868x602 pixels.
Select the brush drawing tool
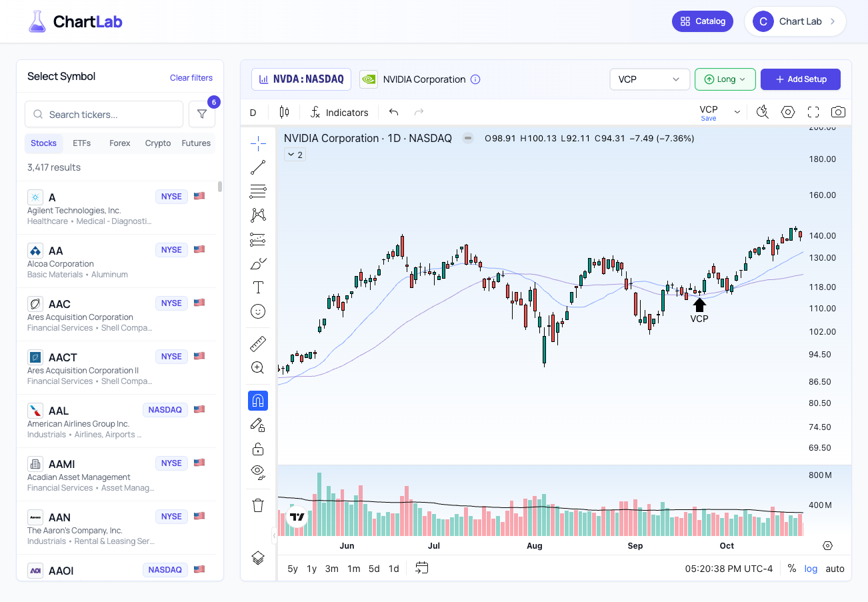pyautogui.click(x=258, y=263)
